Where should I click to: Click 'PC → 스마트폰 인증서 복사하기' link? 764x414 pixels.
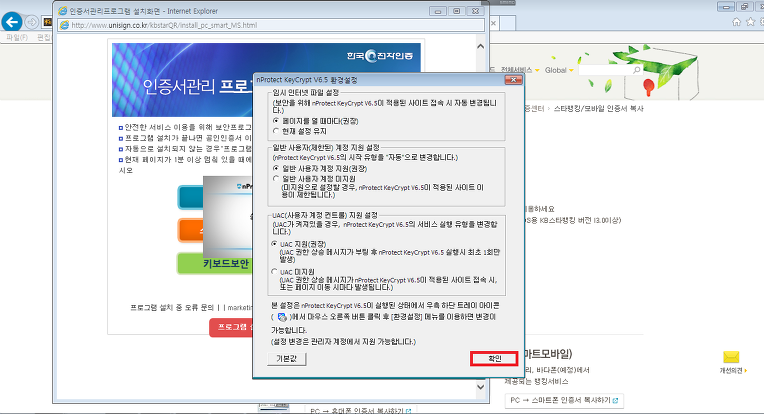tap(564, 400)
